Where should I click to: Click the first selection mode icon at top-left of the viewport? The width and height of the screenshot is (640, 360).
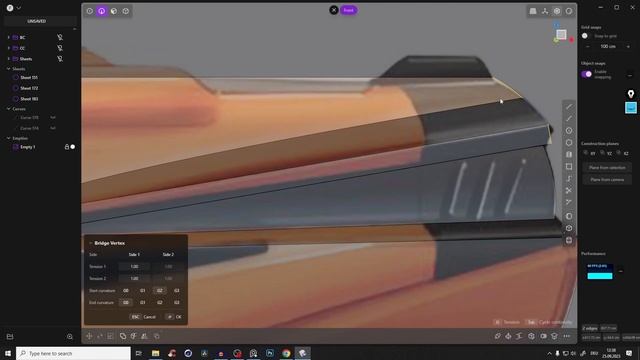(89, 11)
